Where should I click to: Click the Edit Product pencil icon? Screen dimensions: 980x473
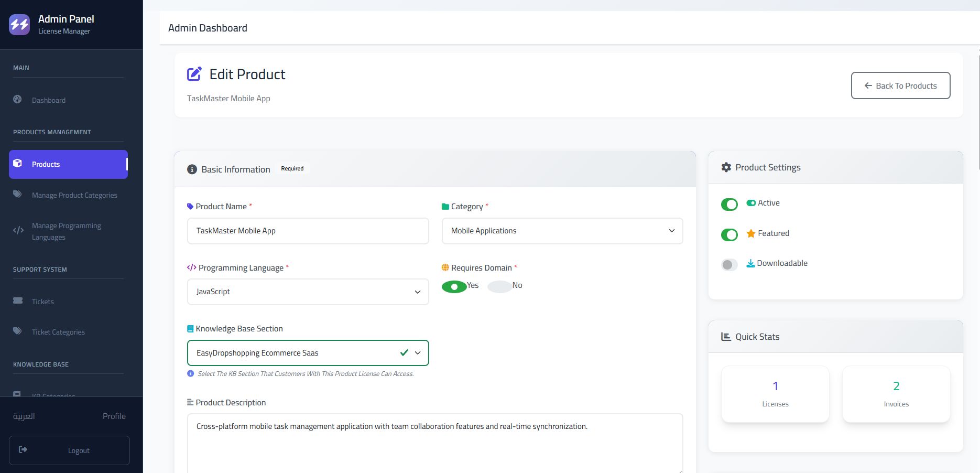point(194,74)
